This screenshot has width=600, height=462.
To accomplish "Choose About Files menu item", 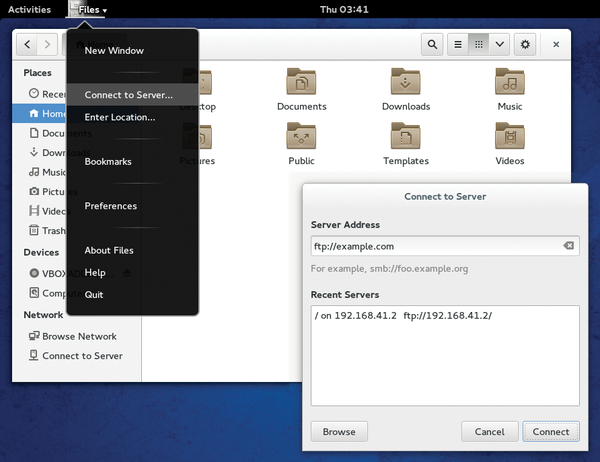I will pyautogui.click(x=132, y=250).
